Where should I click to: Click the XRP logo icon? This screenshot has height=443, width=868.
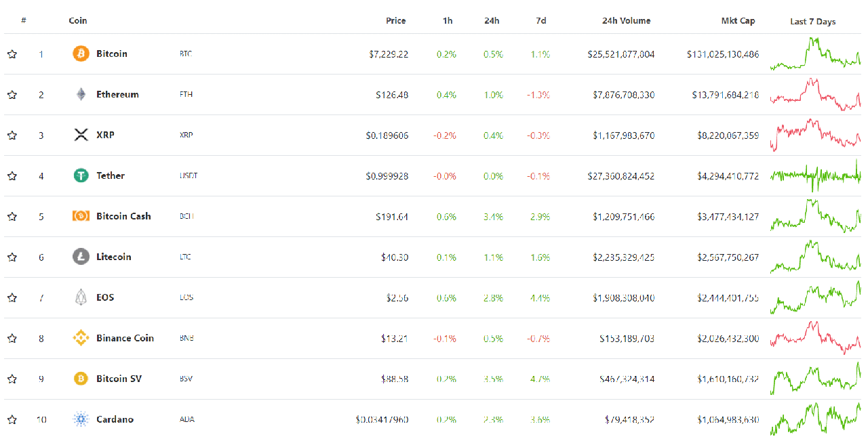(81, 135)
